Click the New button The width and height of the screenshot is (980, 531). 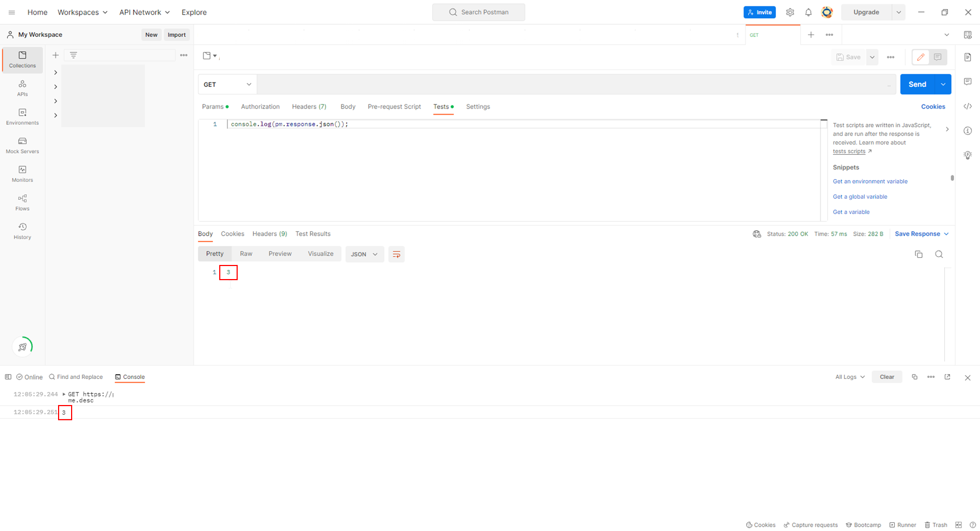click(x=151, y=35)
